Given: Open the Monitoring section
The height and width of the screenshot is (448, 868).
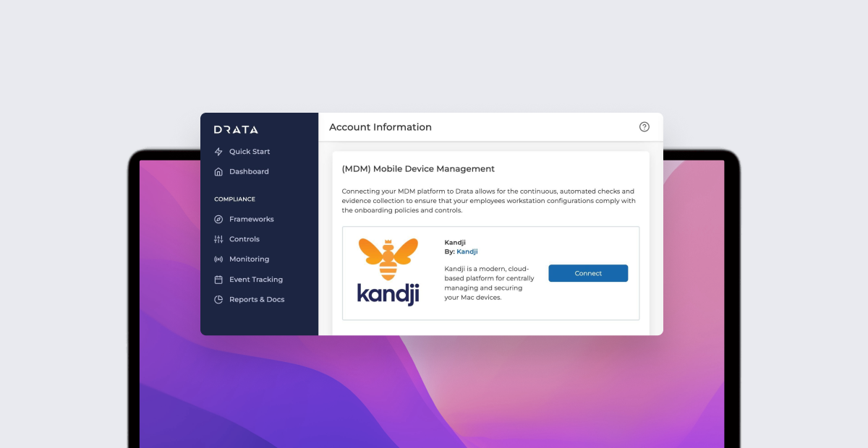Looking at the screenshot, I should pyautogui.click(x=250, y=259).
